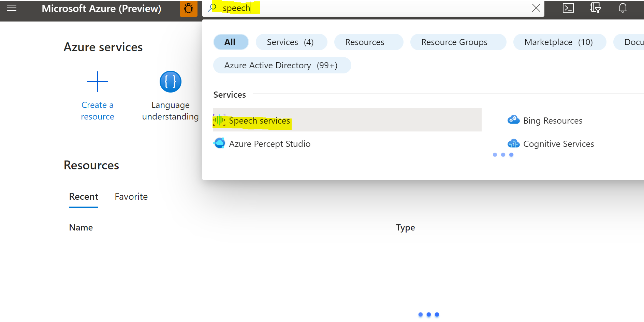Click the Azure services heading

(103, 47)
